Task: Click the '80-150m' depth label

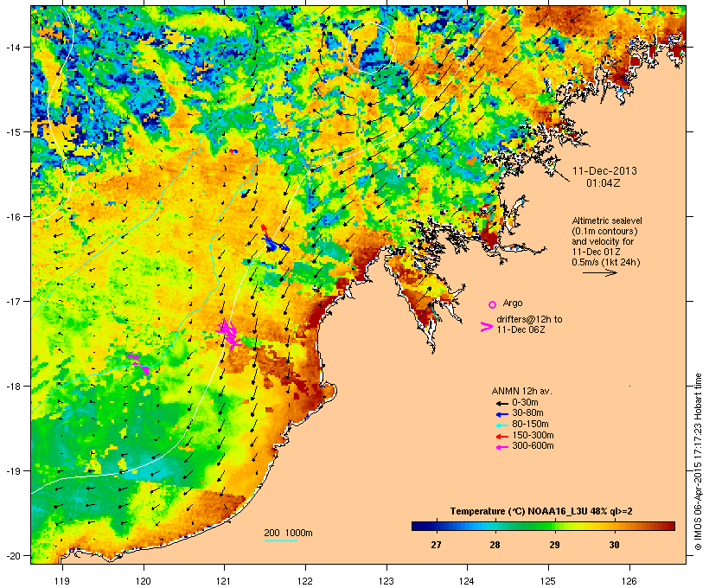Action: [x=530, y=425]
